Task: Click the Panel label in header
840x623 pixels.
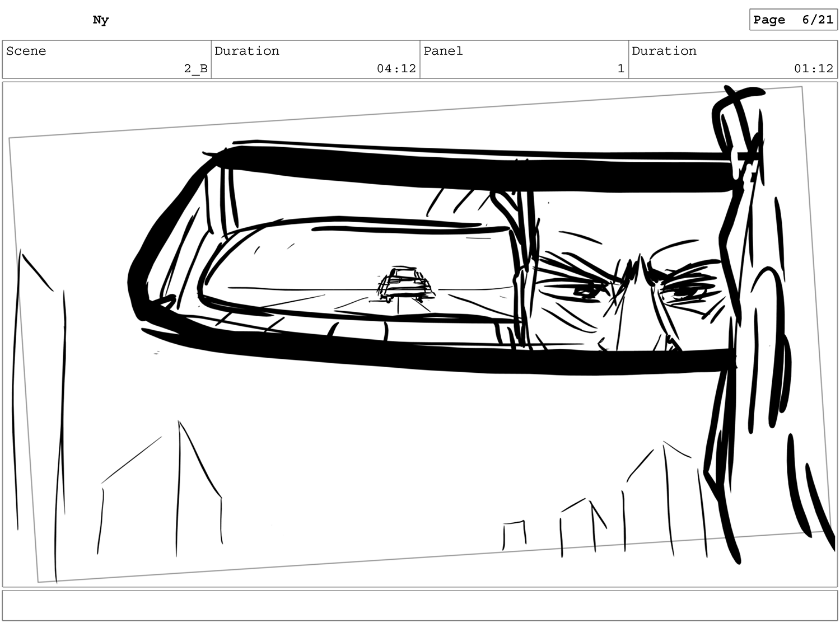Action: click(x=443, y=51)
